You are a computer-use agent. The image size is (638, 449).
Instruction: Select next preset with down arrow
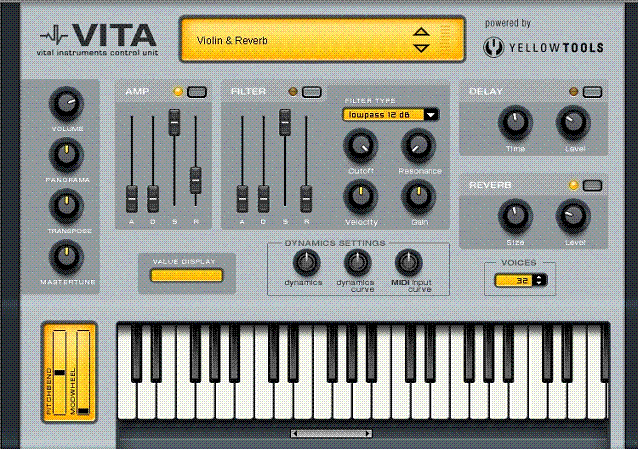coord(421,48)
